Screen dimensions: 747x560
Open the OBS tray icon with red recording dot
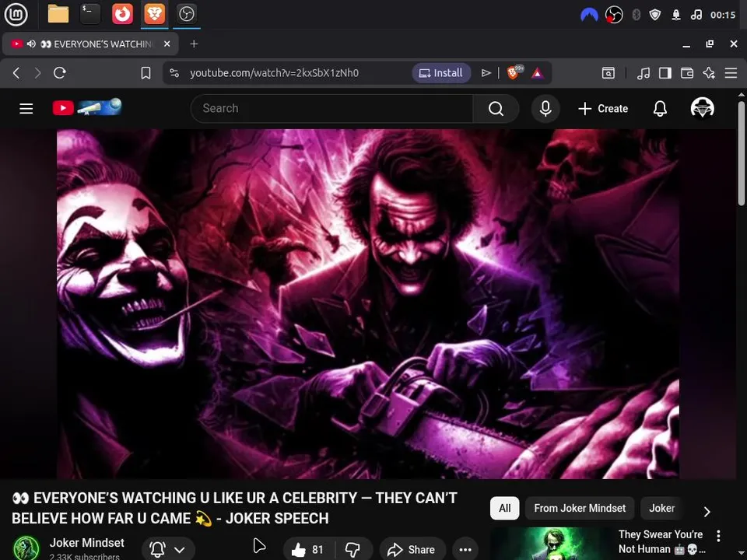614,15
